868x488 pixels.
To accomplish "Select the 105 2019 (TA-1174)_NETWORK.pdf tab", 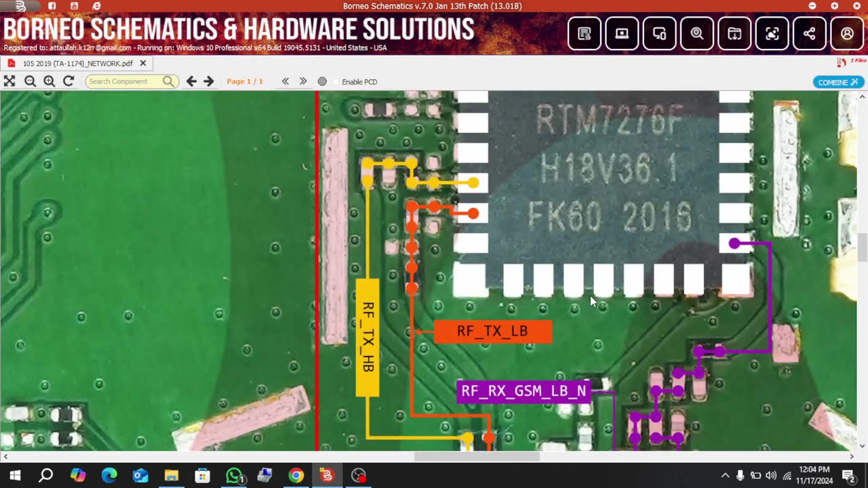I will point(77,63).
